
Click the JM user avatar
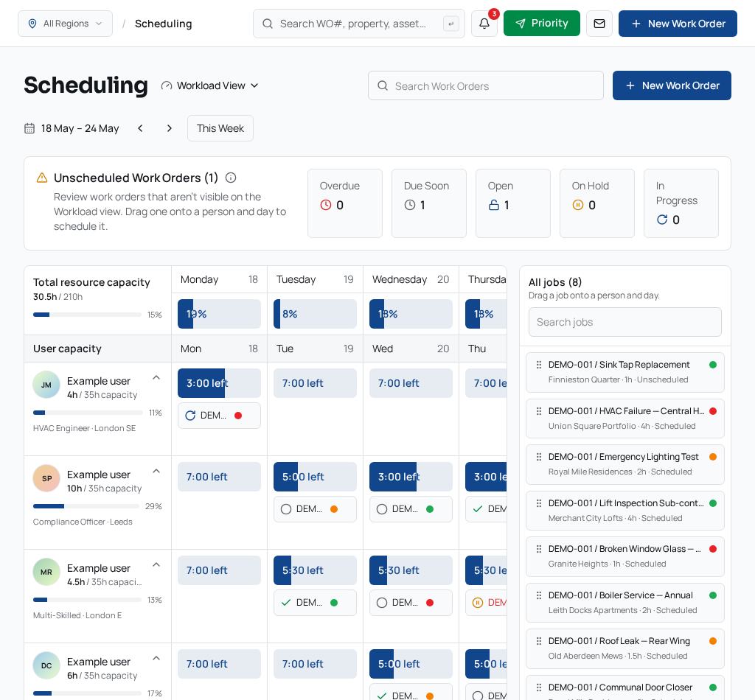tap(46, 385)
